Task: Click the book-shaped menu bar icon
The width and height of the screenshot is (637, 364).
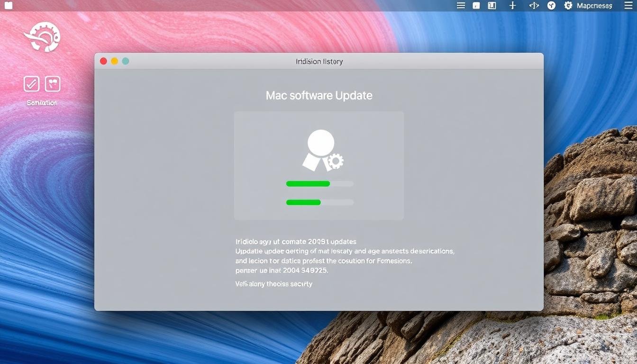Action: coord(492,6)
